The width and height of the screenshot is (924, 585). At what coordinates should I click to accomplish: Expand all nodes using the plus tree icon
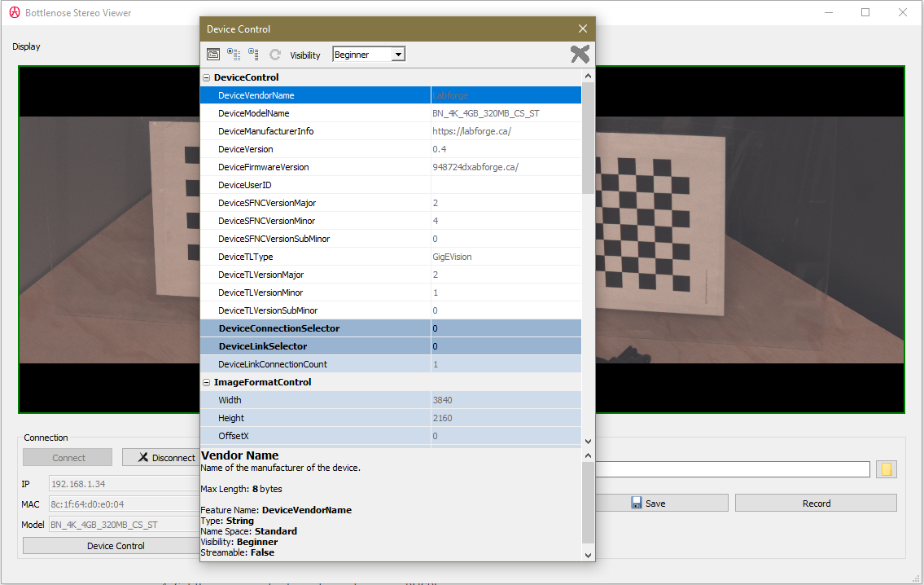click(234, 55)
